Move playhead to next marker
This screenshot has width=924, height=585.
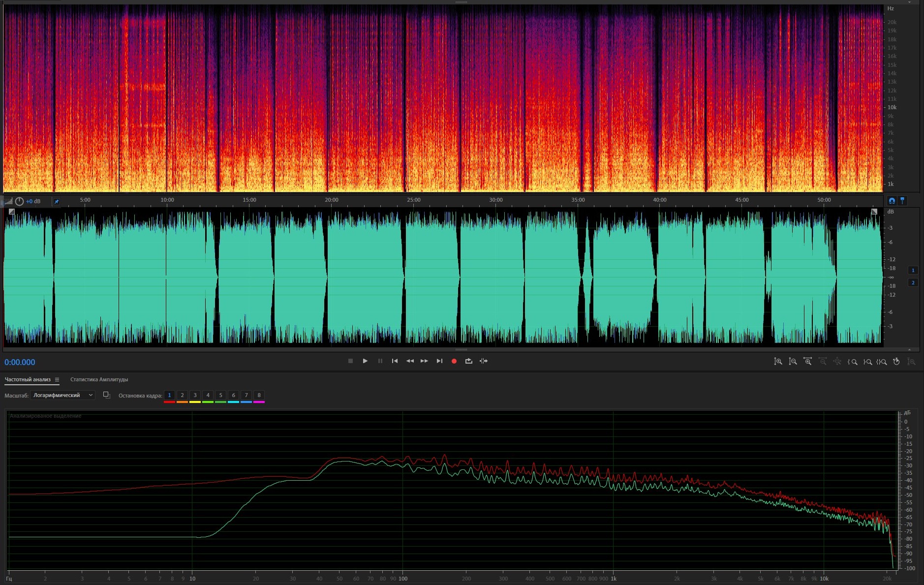pyautogui.click(x=439, y=361)
